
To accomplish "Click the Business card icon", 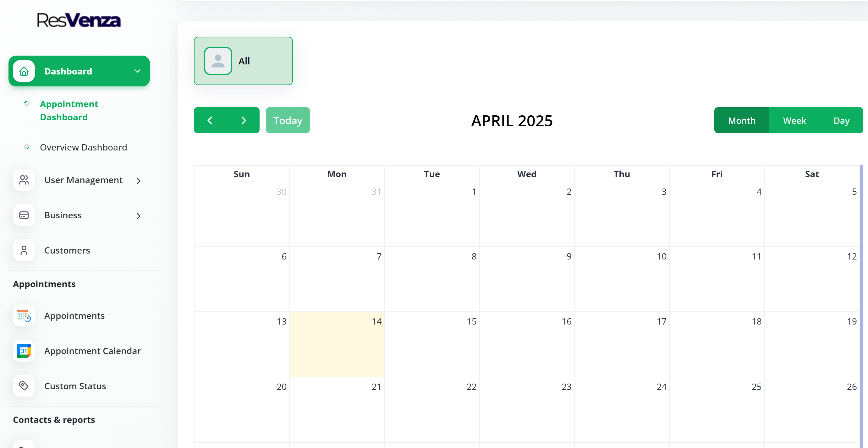I will (x=24, y=215).
